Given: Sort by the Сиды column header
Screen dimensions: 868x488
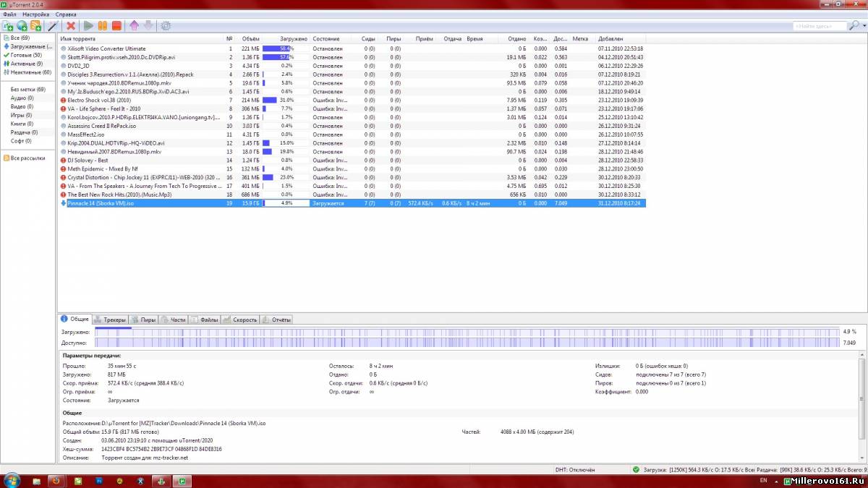Looking at the screenshot, I should [365, 38].
